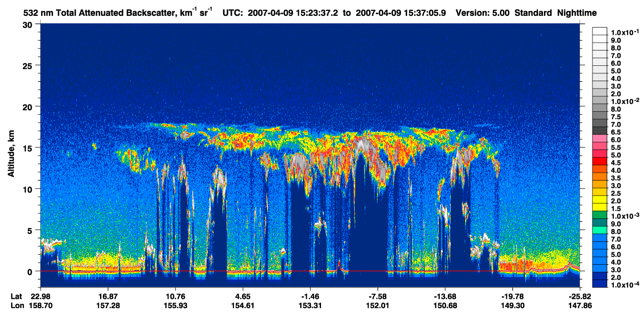
Task: Click the 'Altitude, km' axis label
Action: [x=11, y=155]
